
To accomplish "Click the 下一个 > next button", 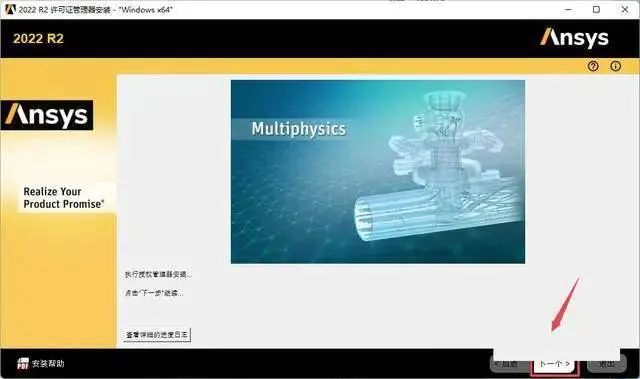I will click(555, 363).
